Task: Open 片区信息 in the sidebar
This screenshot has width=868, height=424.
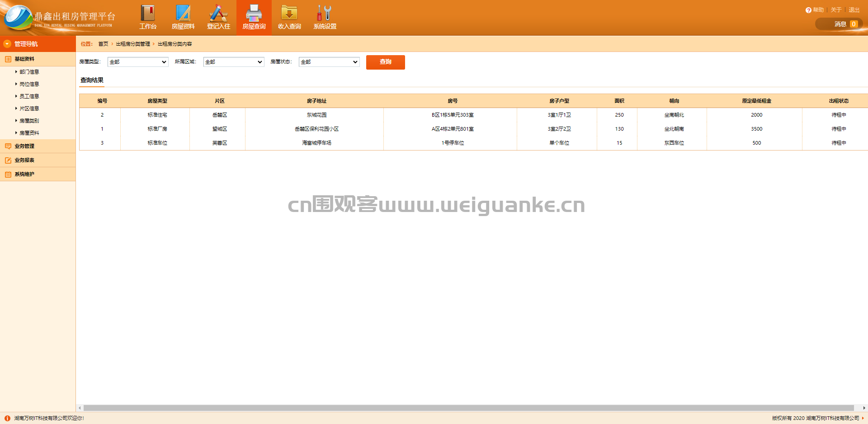Action: (x=29, y=108)
